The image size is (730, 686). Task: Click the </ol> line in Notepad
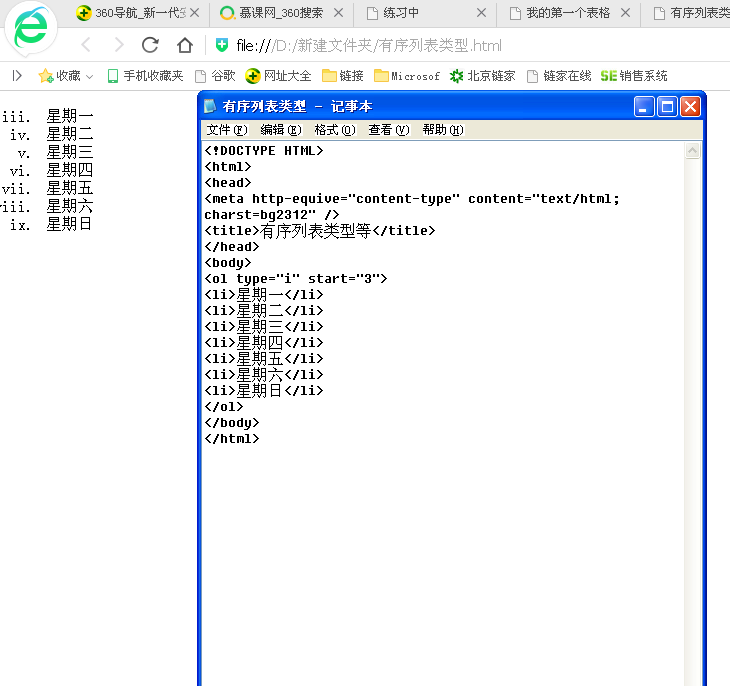[x=224, y=407]
